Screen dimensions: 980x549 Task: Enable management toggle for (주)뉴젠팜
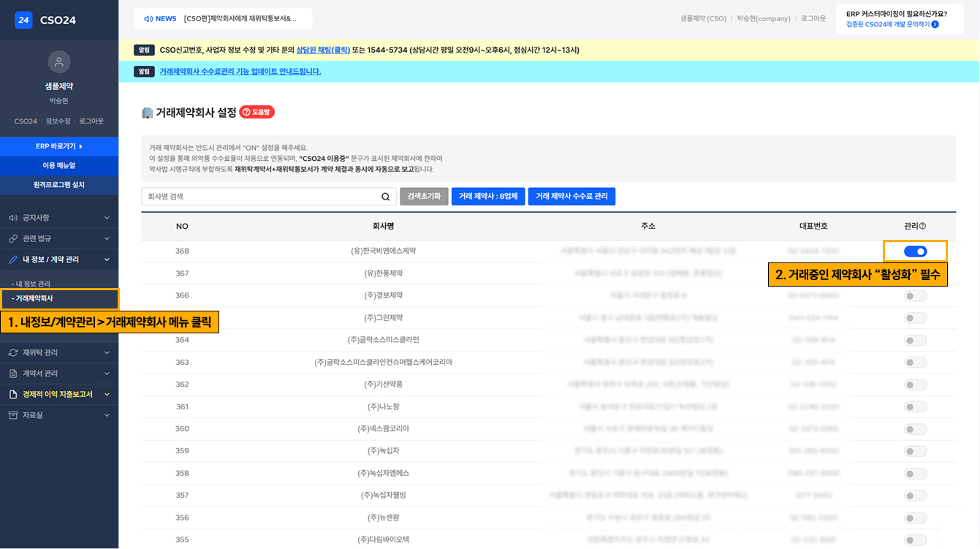click(915, 518)
